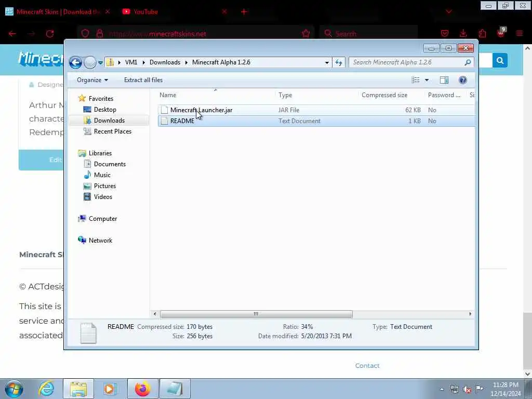Open the Organize menu
The height and width of the screenshot is (399, 532).
(92, 80)
